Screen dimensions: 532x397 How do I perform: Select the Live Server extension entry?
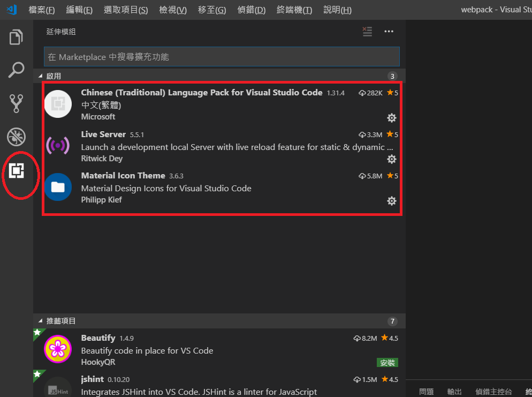(x=214, y=147)
